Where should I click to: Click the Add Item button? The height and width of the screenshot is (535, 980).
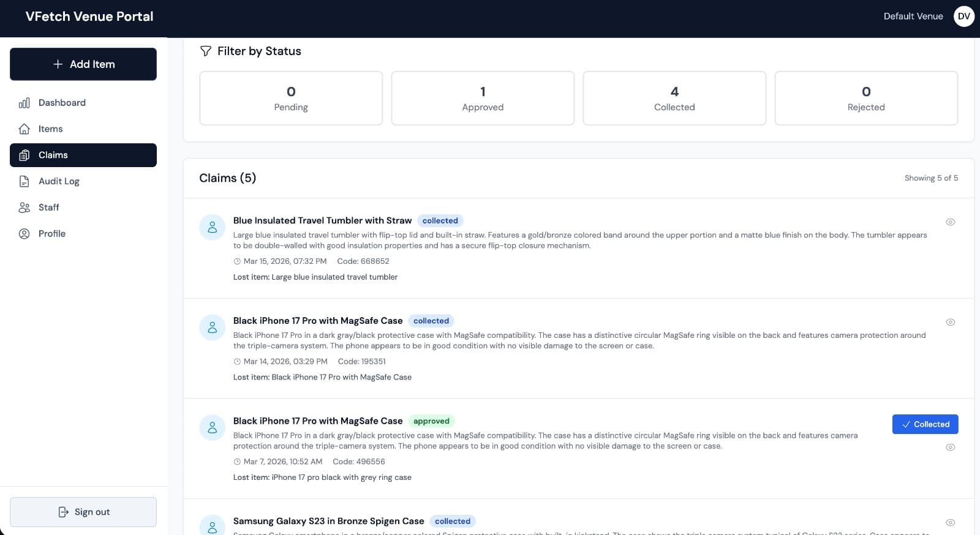click(x=83, y=64)
